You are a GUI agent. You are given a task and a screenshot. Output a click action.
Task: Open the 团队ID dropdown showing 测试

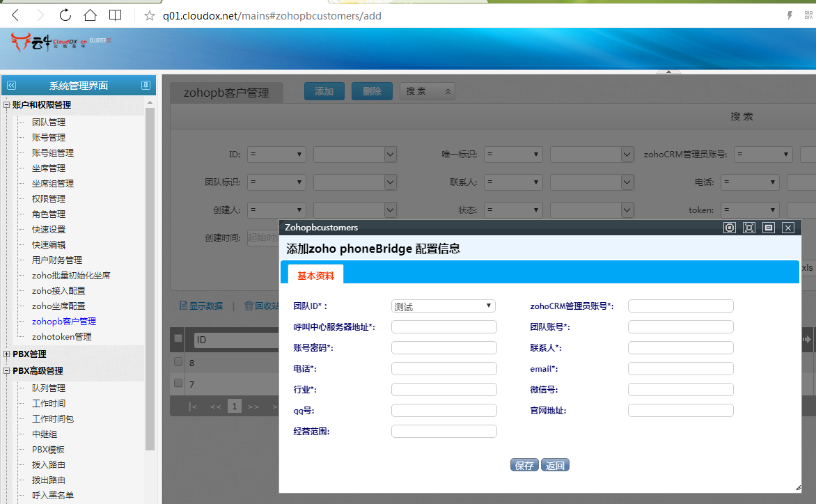[x=443, y=306]
